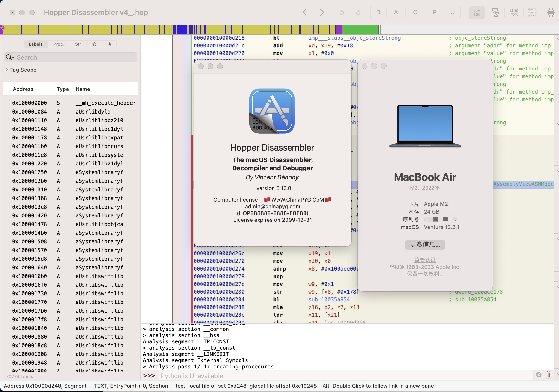This screenshot has height=392, width=559.
Task: Navigate back with left arrow
Action: pos(305,13)
